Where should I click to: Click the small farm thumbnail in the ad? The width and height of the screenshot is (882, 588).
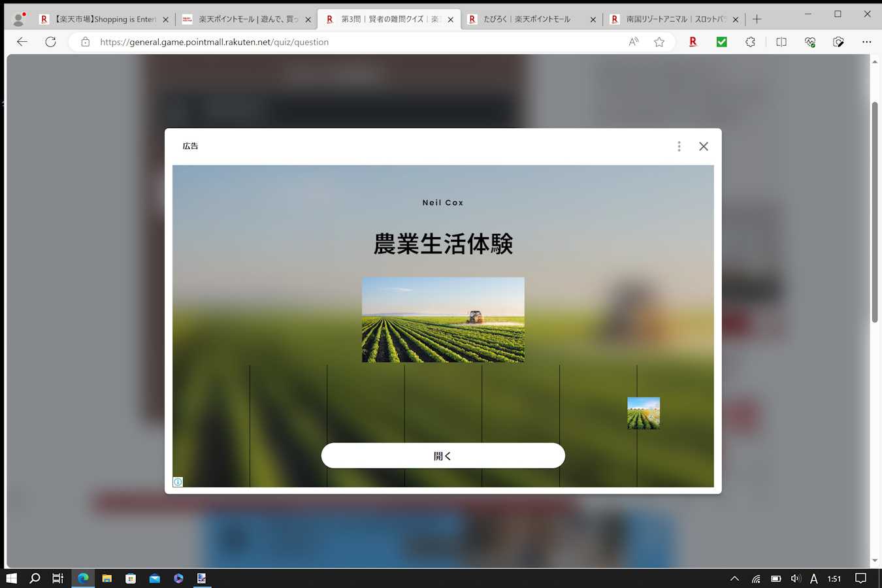tap(644, 413)
